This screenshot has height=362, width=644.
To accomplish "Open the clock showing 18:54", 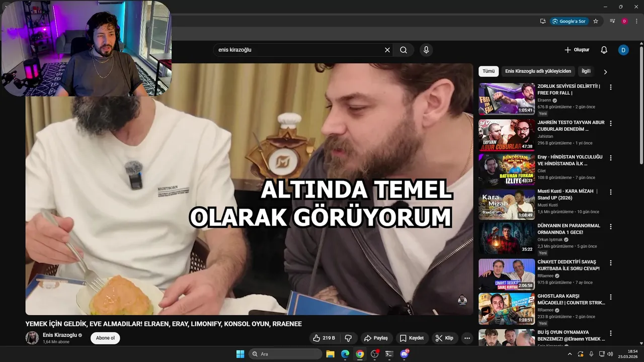I will 628,354.
